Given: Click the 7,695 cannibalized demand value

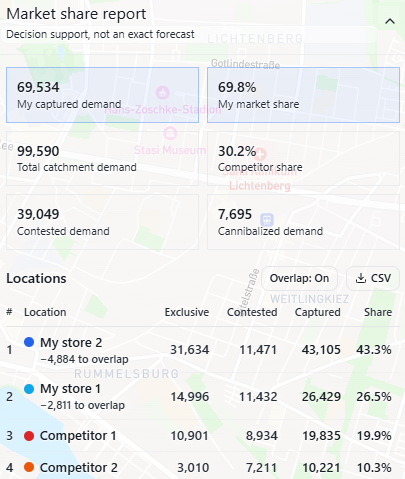Looking at the screenshot, I should coord(235,214).
